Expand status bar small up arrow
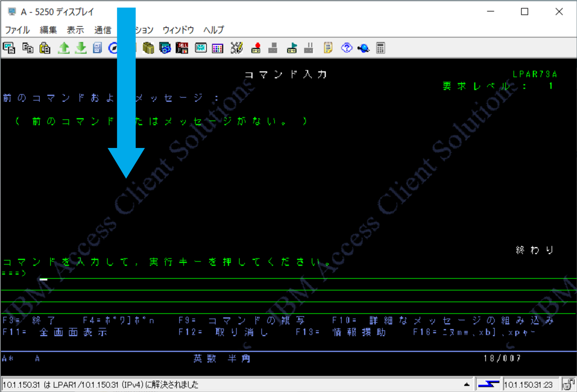Screen dimensions: 577x392 tap(467, 384)
